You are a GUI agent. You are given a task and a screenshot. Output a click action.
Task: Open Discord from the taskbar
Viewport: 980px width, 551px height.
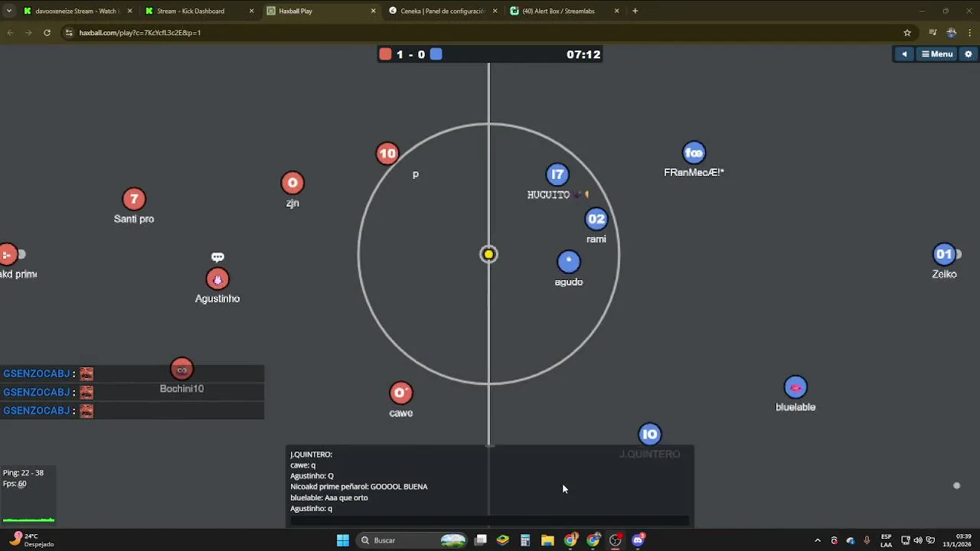coord(638,540)
